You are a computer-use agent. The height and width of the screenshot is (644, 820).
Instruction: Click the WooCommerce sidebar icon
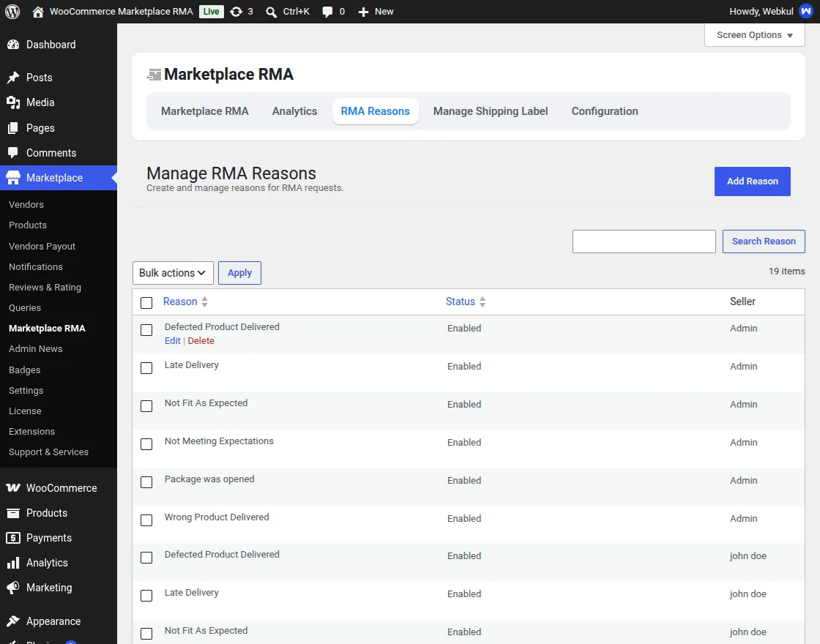(13, 487)
